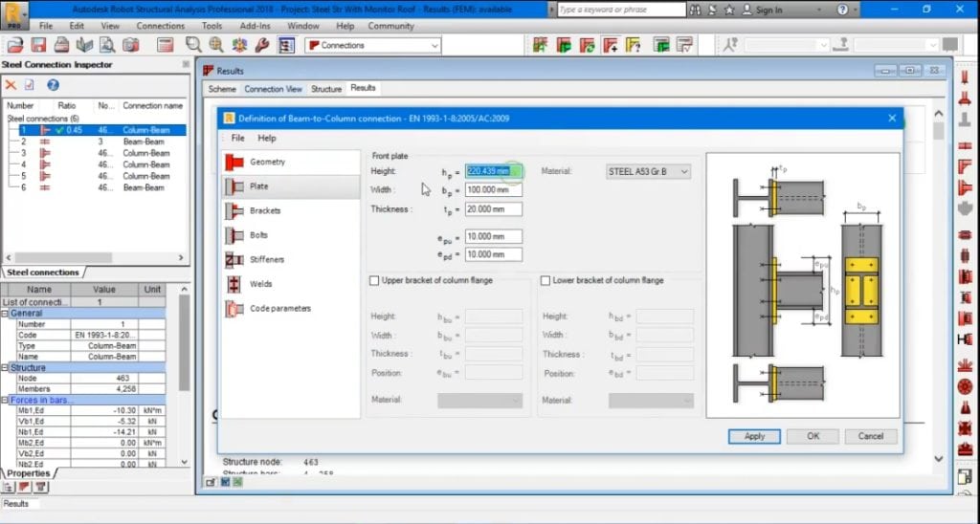Open the Brackets section icon
The height and width of the screenshot is (524, 980).
pyautogui.click(x=234, y=211)
